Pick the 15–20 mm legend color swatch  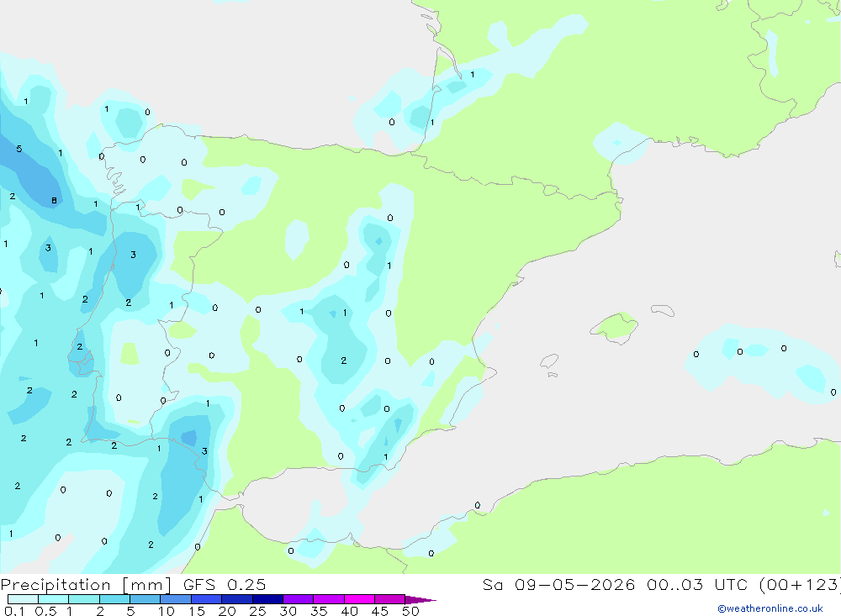[x=206, y=599]
